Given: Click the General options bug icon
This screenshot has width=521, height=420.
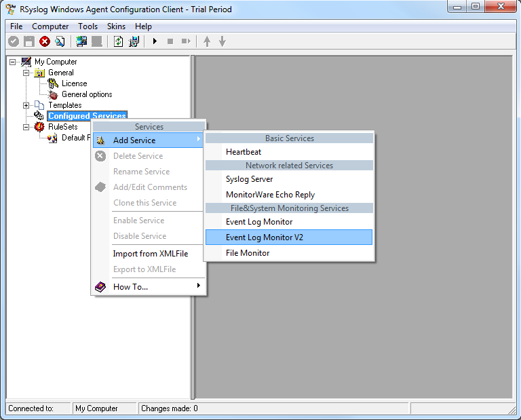Looking at the screenshot, I should click(x=53, y=95).
